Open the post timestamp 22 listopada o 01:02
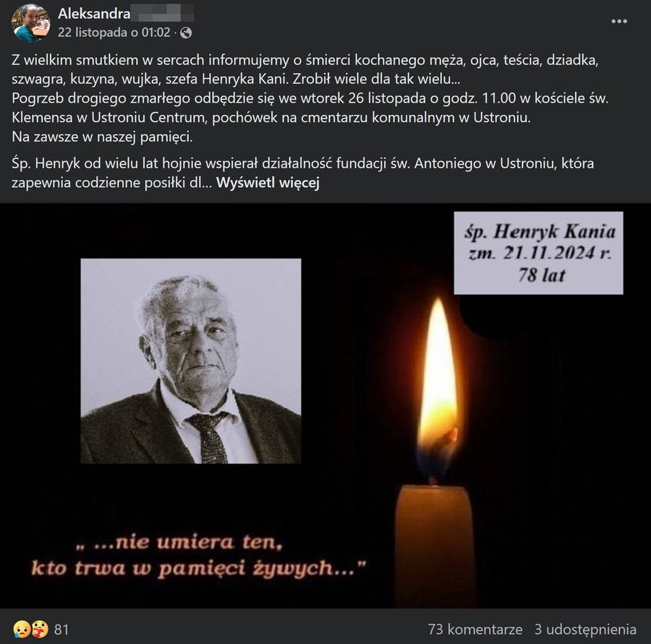Screen dimensions: 651x644 click(114, 33)
